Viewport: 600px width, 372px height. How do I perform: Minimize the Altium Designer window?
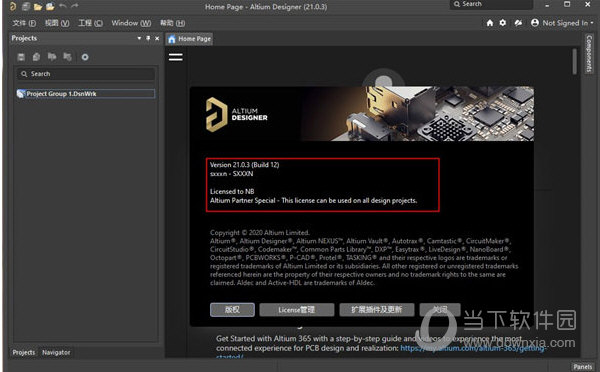[547, 5]
